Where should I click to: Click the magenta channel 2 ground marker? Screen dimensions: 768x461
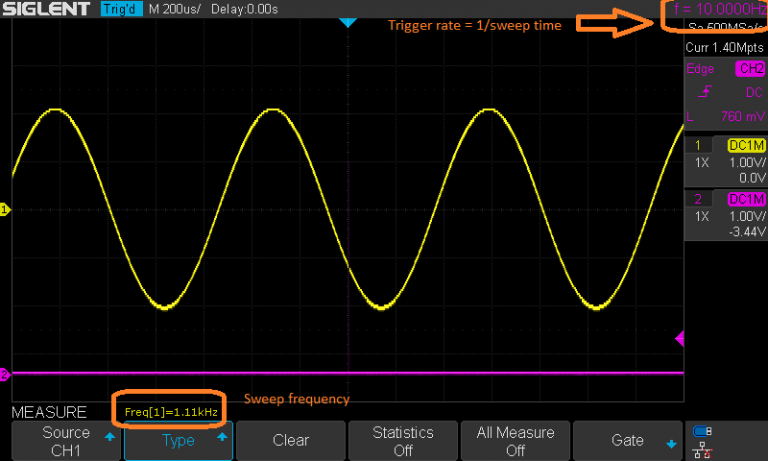[x=5, y=374]
